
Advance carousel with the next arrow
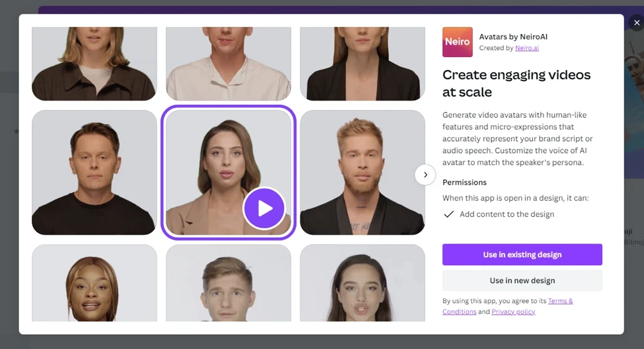click(x=425, y=174)
